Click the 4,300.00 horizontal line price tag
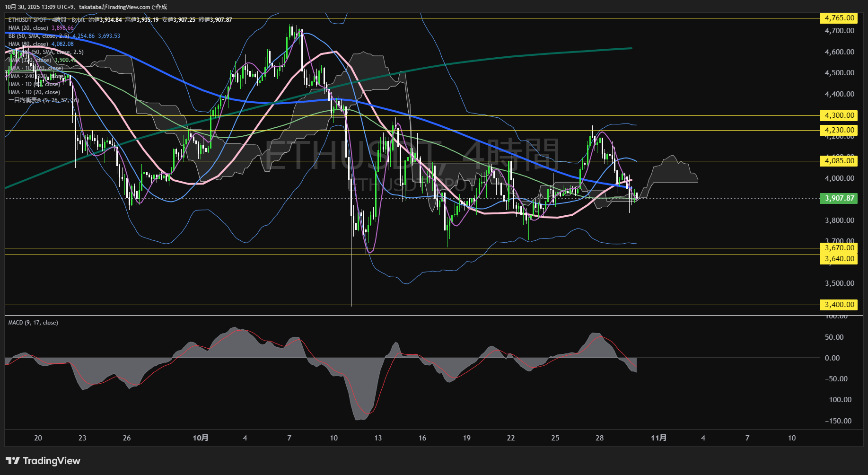 (x=839, y=115)
